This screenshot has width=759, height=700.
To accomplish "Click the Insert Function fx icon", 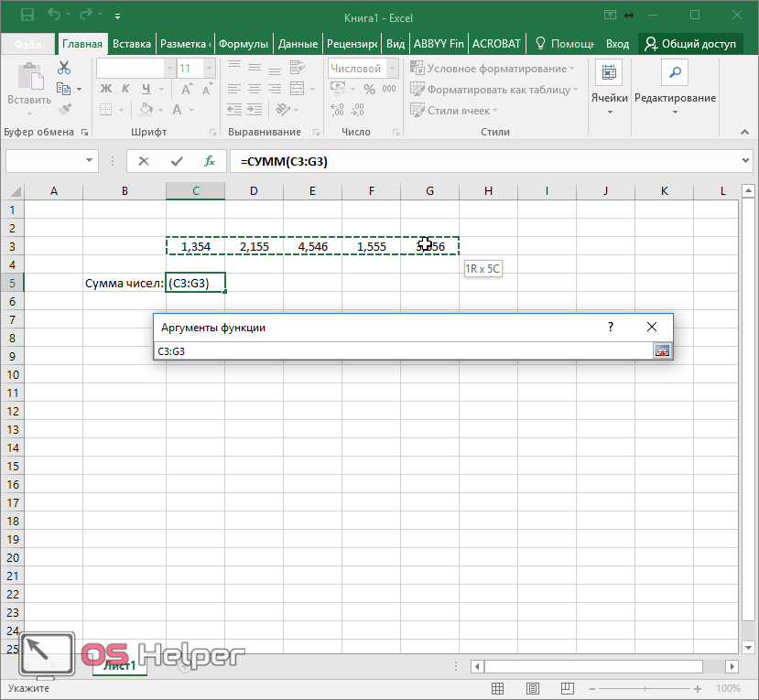I will [x=209, y=161].
